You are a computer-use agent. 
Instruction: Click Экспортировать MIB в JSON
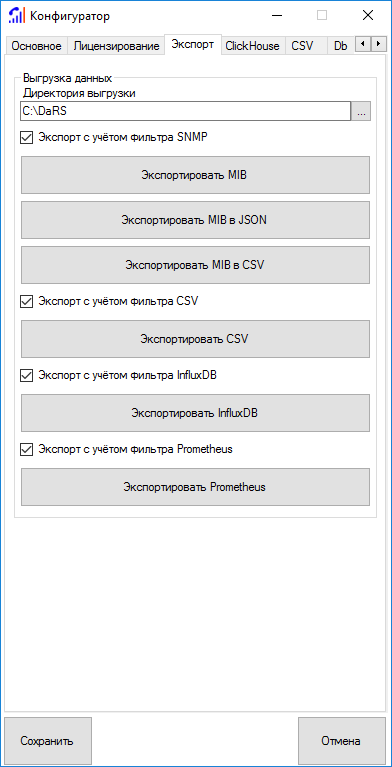click(195, 220)
